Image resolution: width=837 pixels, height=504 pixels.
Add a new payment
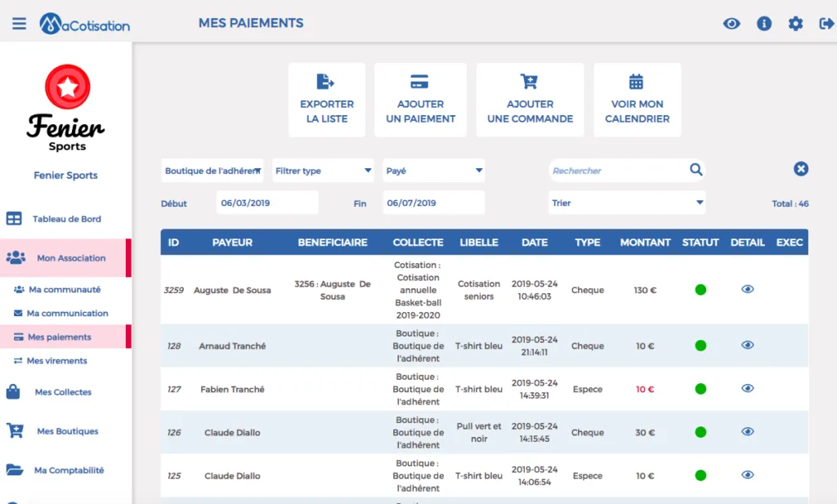[420, 100]
